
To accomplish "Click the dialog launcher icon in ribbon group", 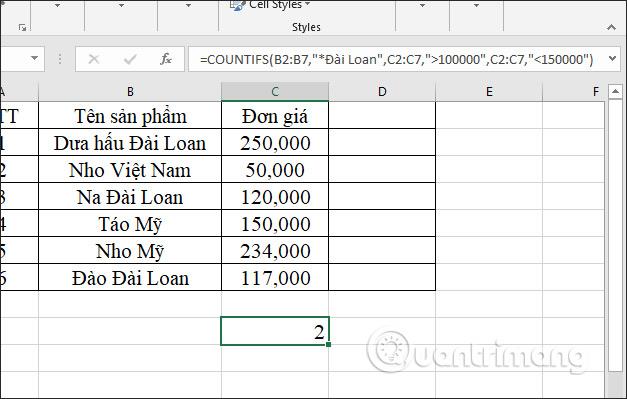I will pyautogui.click(x=22, y=27).
